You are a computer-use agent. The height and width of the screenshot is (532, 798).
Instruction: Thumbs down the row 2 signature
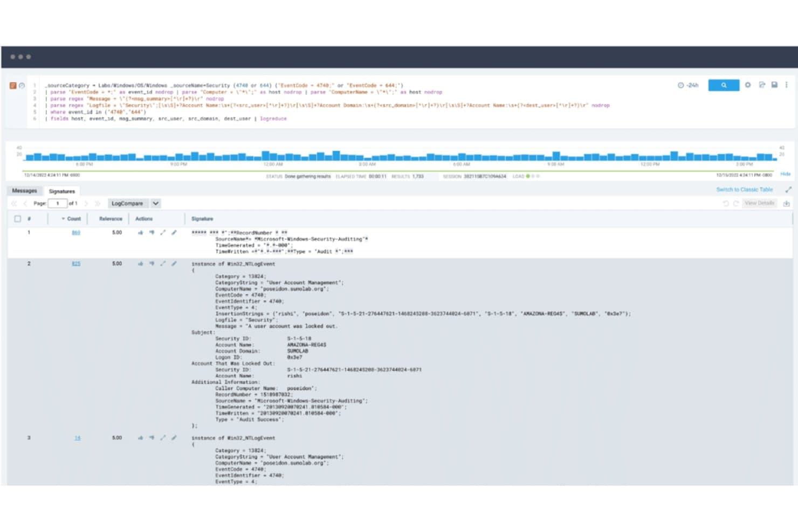[x=152, y=264]
